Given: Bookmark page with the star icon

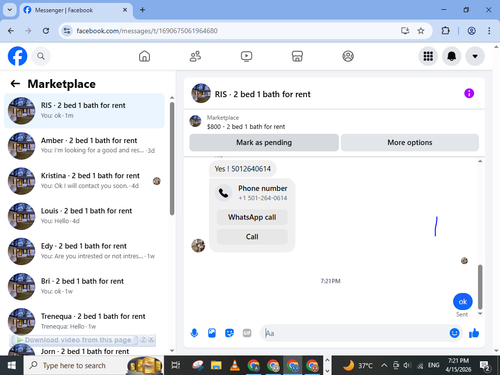Looking at the screenshot, I should 421,31.
